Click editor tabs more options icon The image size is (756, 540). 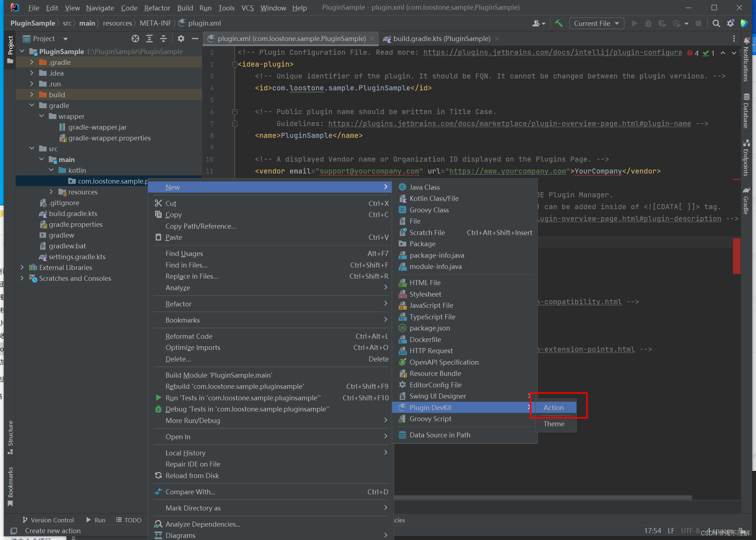[x=734, y=39]
